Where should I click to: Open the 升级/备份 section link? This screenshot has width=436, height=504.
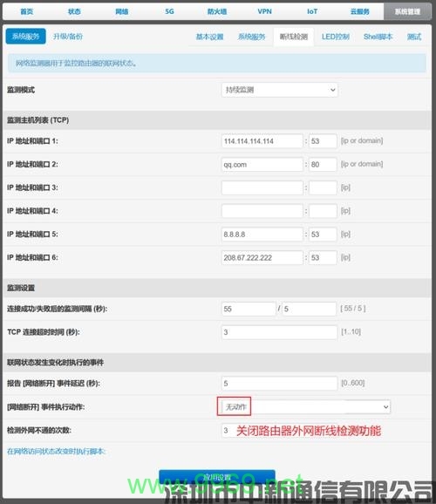[x=68, y=37]
